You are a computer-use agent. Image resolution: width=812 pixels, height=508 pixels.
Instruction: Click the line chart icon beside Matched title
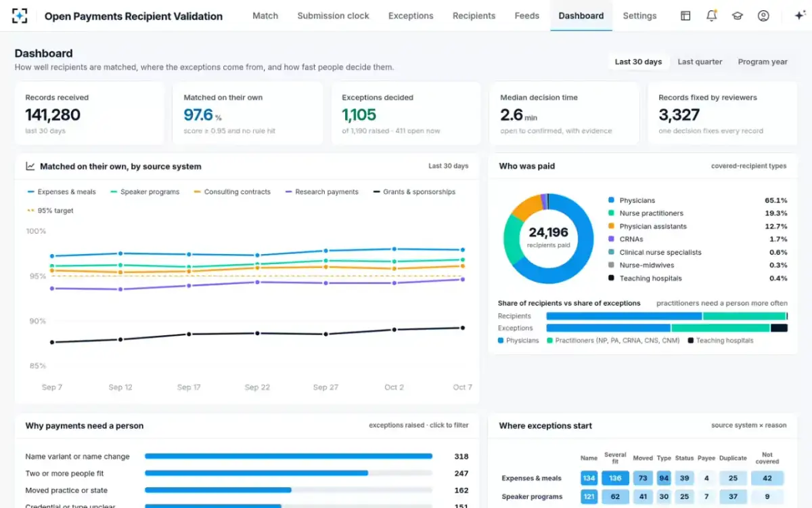pos(30,166)
